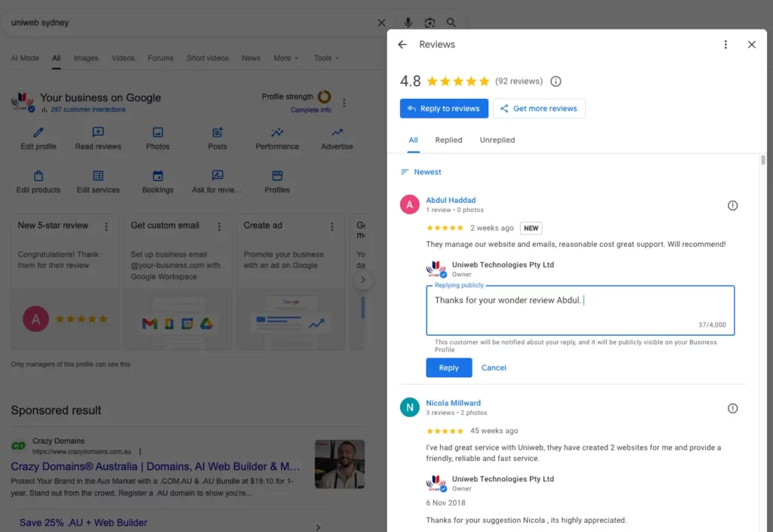Image resolution: width=773 pixels, height=532 pixels.
Task: Search by voice using the microphone icon
Action: 408,23
